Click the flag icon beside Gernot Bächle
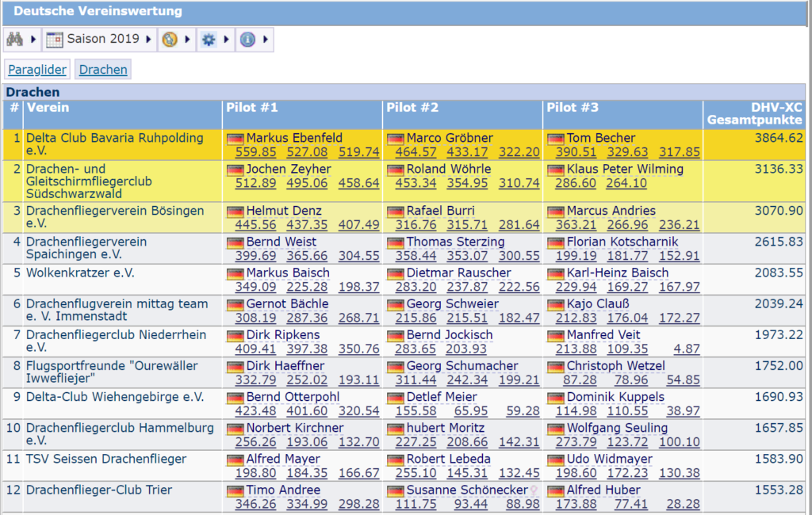The width and height of the screenshot is (812, 515). pyautogui.click(x=235, y=305)
